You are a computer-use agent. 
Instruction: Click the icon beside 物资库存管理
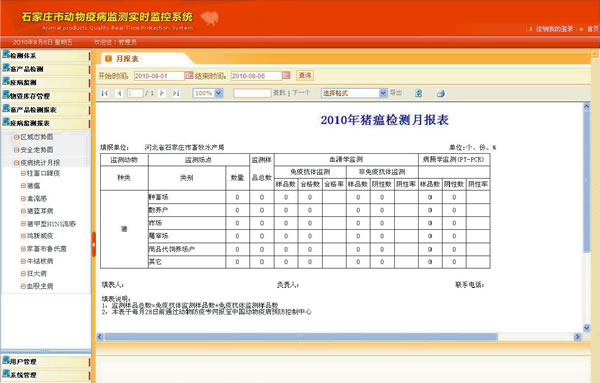pyautogui.click(x=6, y=95)
